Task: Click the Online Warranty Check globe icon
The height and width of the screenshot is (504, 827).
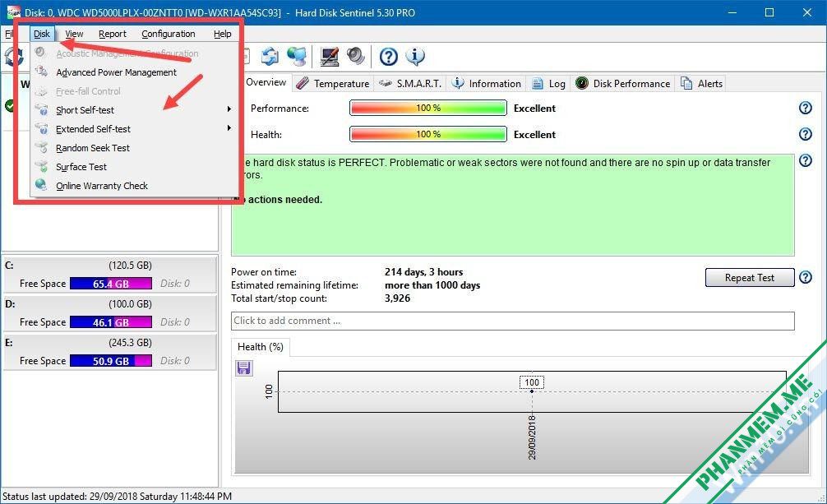Action: (x=41, y=185)
